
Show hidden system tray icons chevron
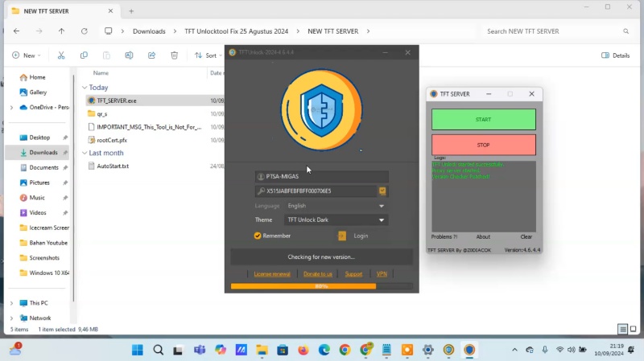click(x=514, y=350)
